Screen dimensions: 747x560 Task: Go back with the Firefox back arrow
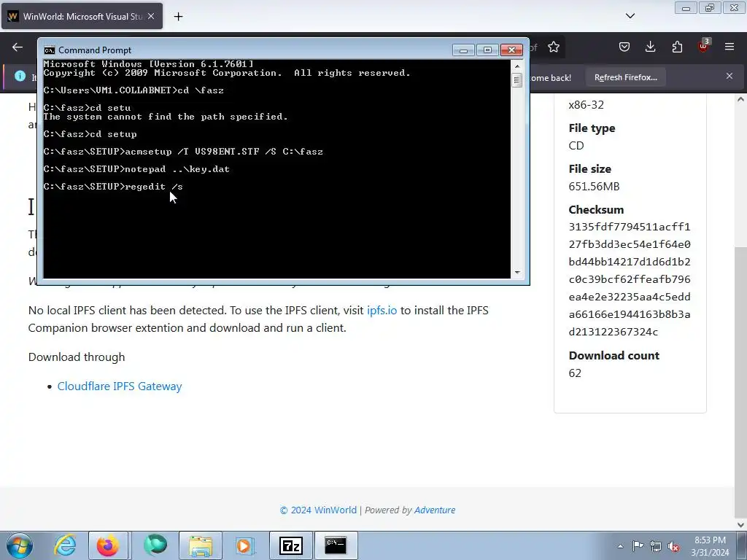coord(18,47)
